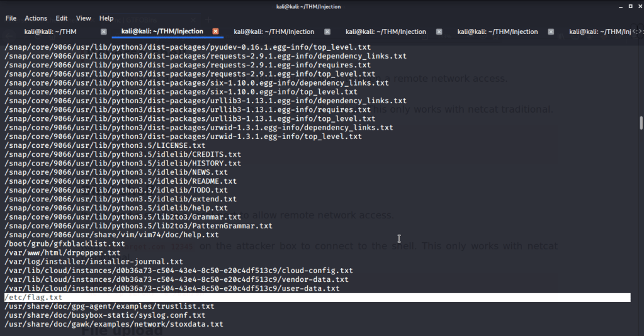Close the fourth terminal tab

(439, 31)
